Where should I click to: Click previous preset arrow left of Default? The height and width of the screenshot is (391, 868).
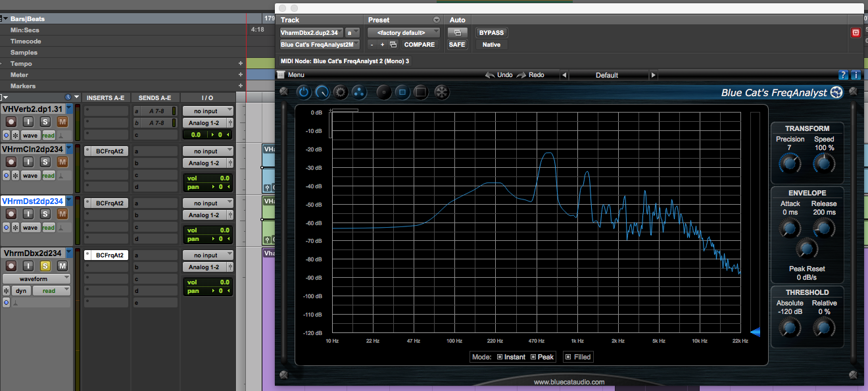(564, 75)
